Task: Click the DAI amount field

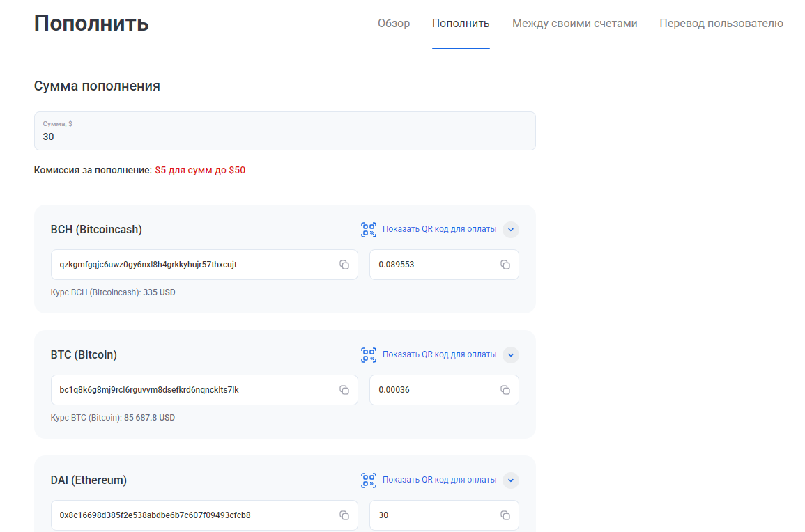Action: tap(444, 515)
